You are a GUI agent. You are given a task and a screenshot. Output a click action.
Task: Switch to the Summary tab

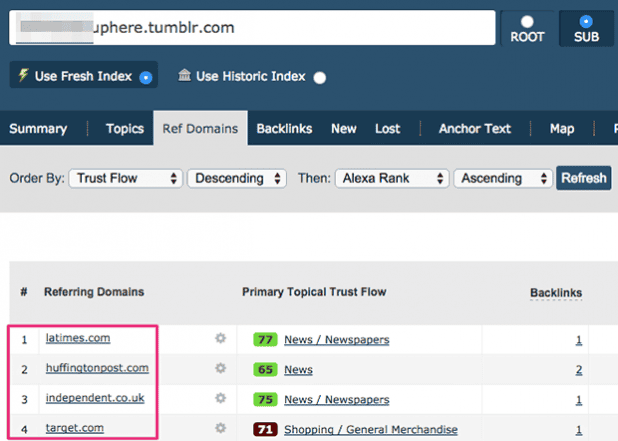coord(38,129)
